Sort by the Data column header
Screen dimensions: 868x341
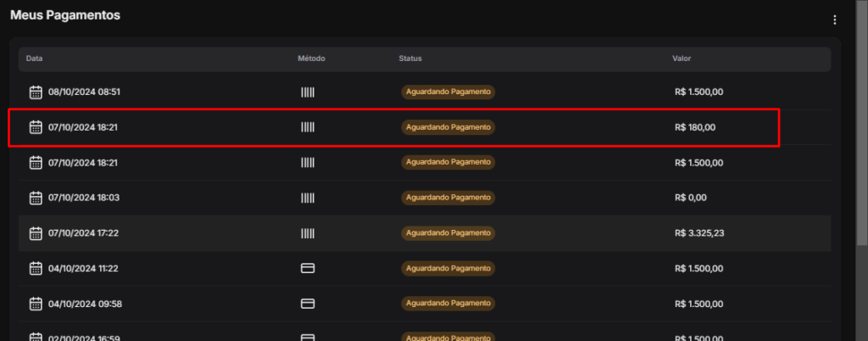coord(35,59)
